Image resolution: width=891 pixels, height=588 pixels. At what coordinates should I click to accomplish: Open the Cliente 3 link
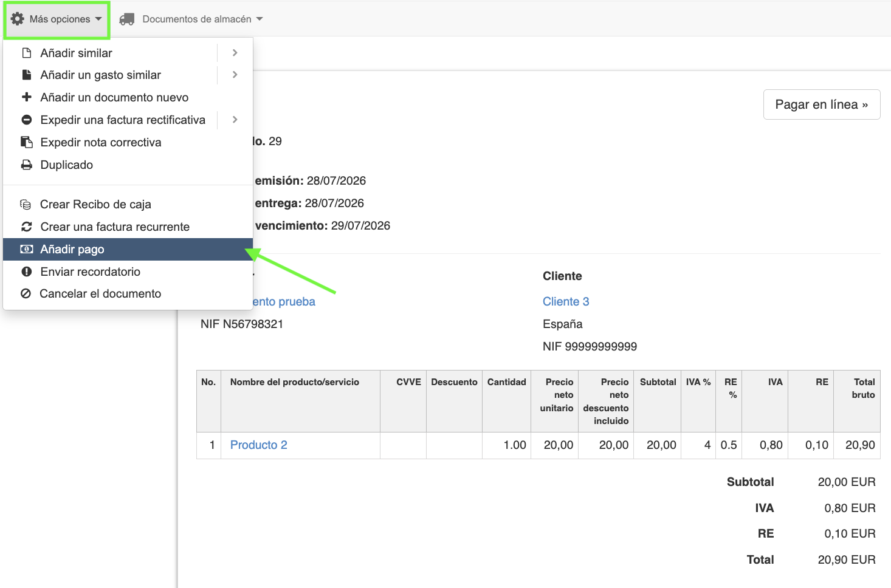[566, 301]
